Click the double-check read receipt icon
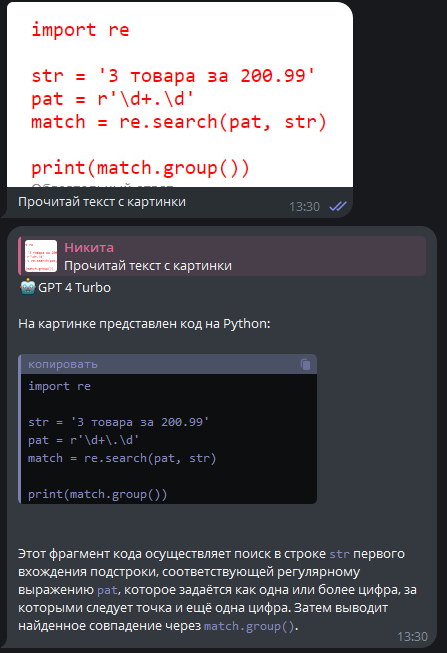 [338, 206]
